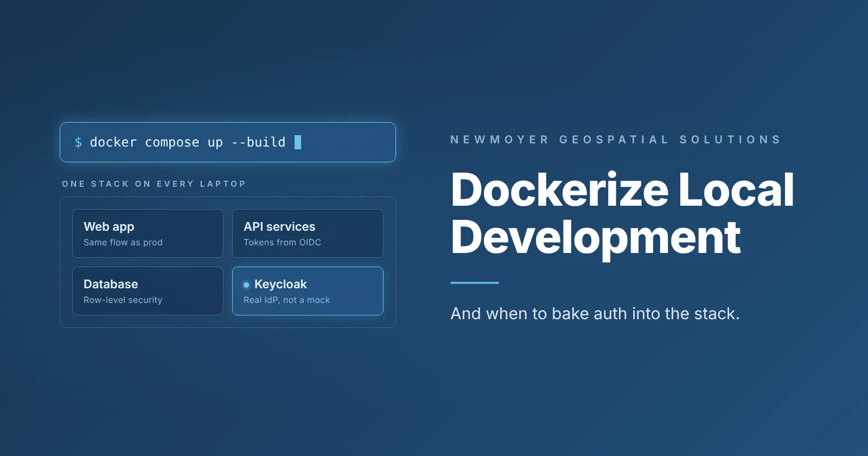
Task: Click 'Real IdP, not a mock' text
Action: pyautogui.click(x=286, y=300)
